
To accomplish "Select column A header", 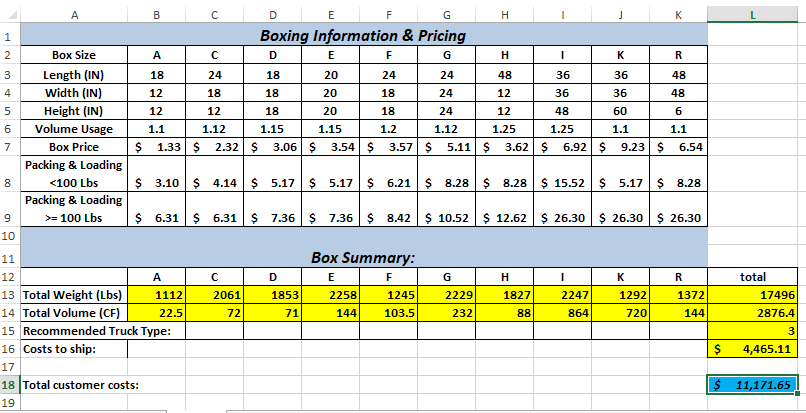I will [x=74, y=15].
